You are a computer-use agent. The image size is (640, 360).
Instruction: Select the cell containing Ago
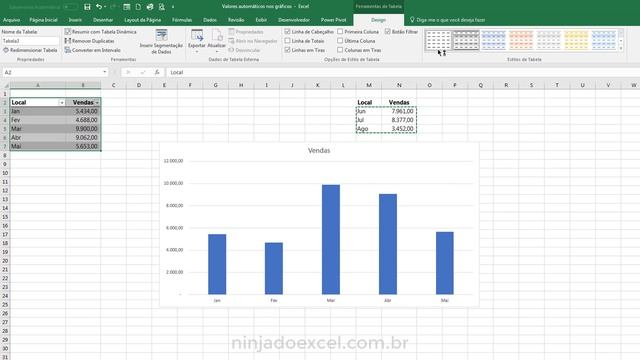point(369,129)
